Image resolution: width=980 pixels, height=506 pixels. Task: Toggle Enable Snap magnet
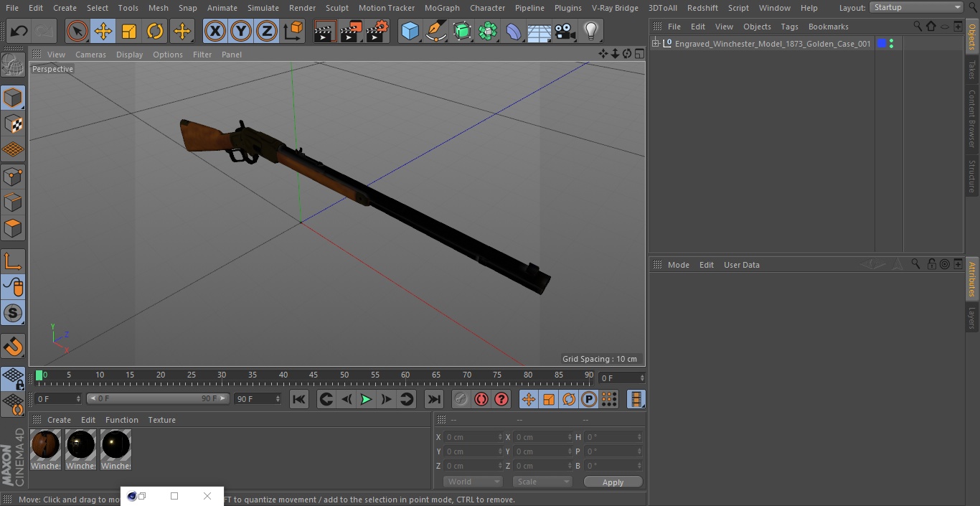[13, 347]
